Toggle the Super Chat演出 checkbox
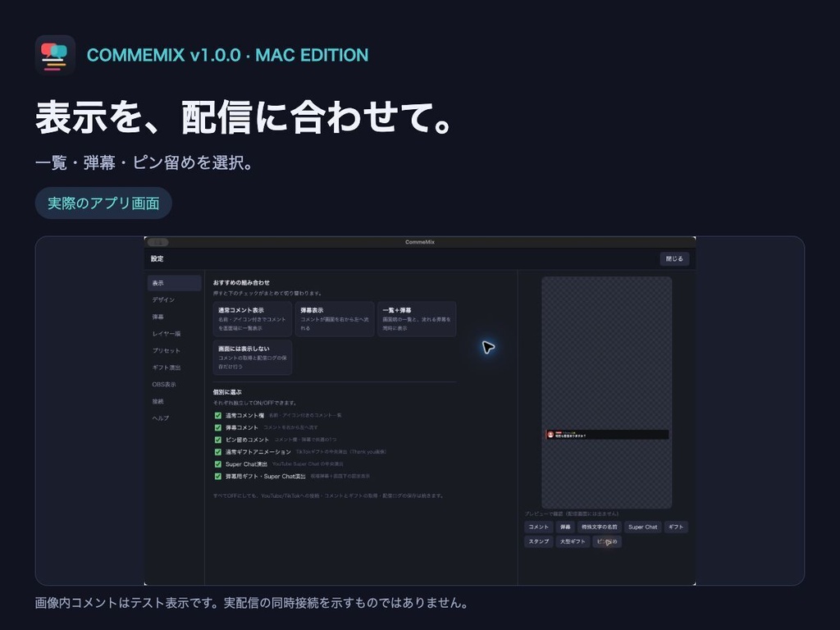This screenshot has height=630, width=840. coord(218,464)
